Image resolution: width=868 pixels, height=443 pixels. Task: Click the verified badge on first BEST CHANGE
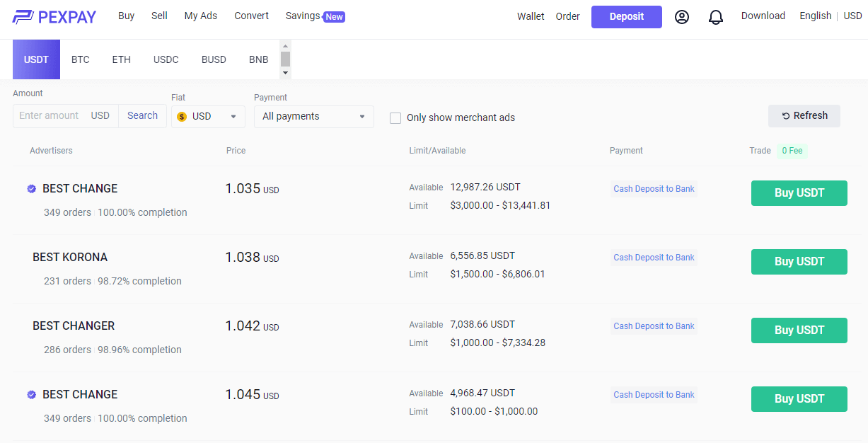(x=32, y=189)
